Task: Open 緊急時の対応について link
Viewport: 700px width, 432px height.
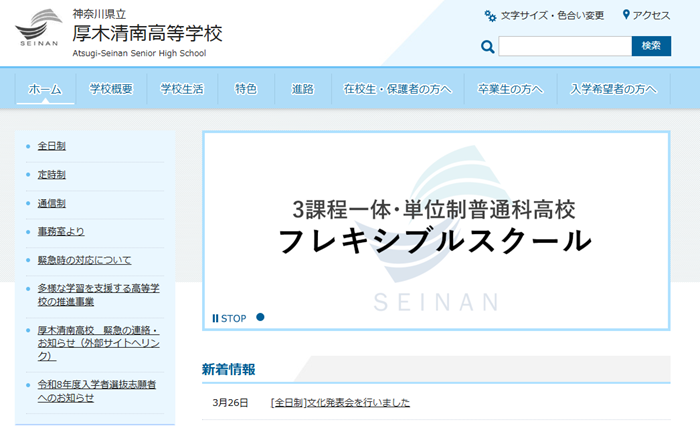Action: 84,260
